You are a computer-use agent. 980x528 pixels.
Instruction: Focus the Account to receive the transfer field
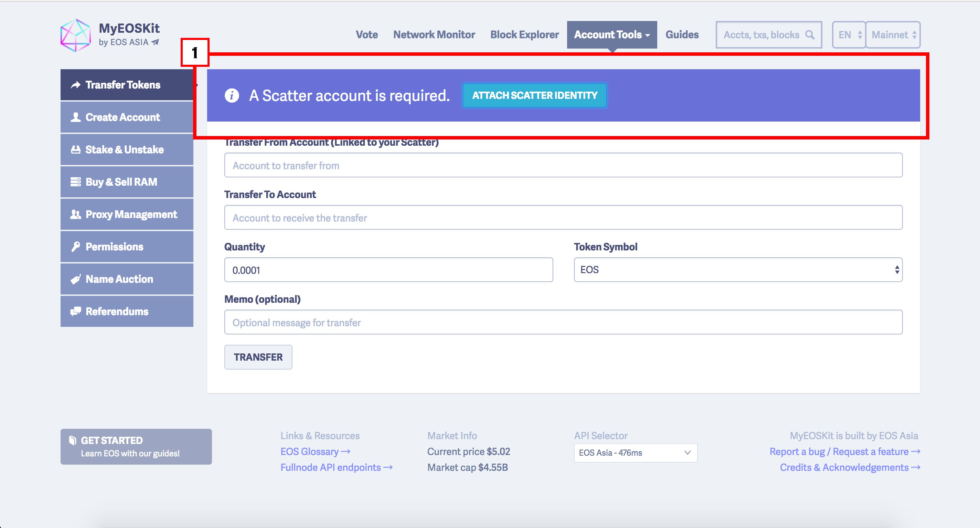(563, 217)
